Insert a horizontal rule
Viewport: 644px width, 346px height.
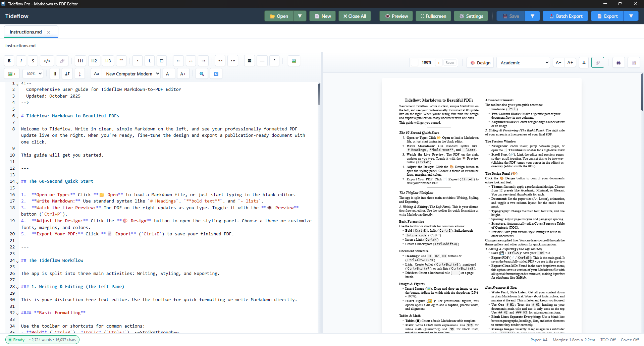tap(262, 61)
